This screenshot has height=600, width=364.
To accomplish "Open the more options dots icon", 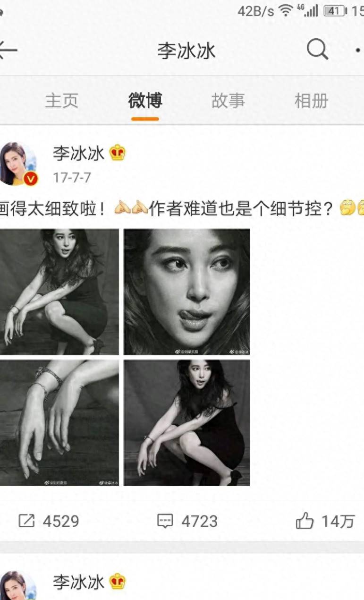I will [x=359, y=49].
